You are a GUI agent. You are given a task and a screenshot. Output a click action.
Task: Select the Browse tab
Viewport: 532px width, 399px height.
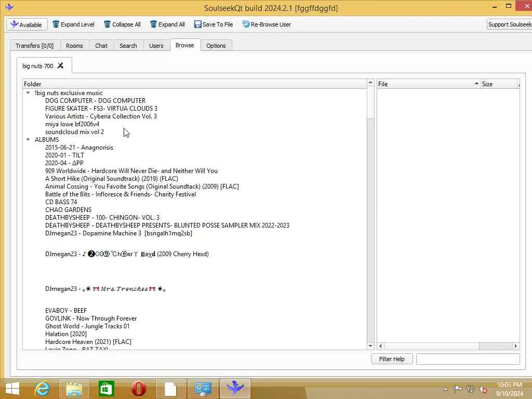point(184,45)
